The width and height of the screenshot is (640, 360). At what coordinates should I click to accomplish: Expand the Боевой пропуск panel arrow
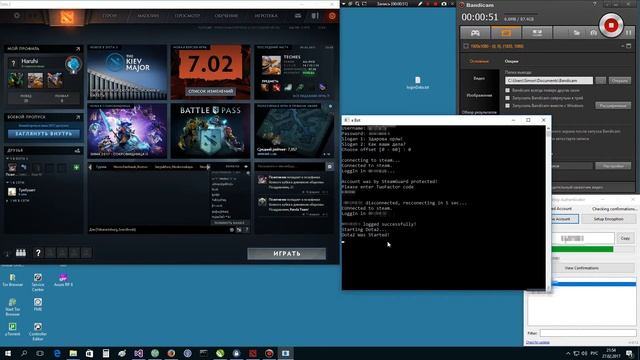pyautogui.click(x=78, y=117)
